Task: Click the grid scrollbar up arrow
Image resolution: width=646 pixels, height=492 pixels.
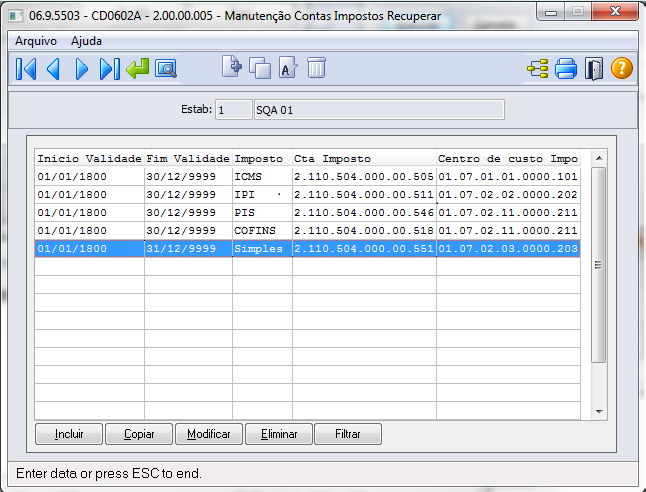Action: (x=599, y=159)
